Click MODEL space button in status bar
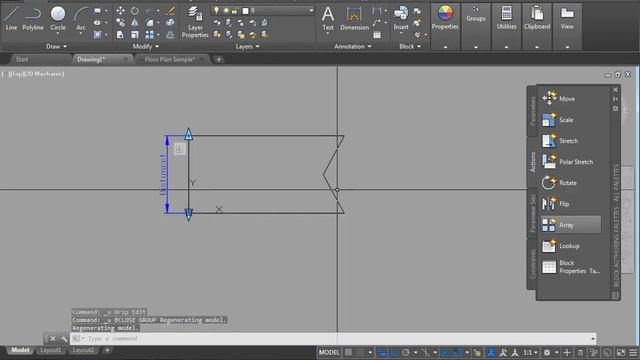Screen dimensions: 640x360 pyautogui.click(x=329, y=352)
